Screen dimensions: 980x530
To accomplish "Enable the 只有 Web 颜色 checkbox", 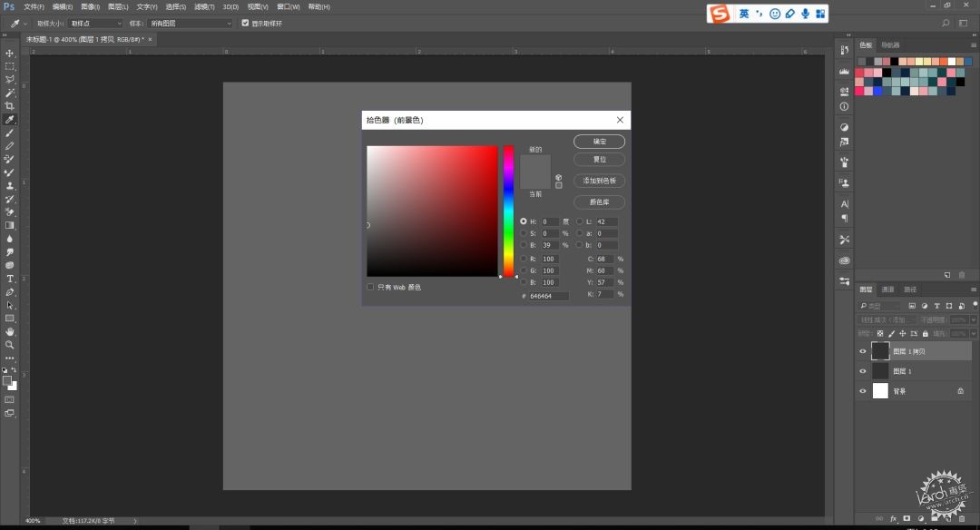I will [370, 287].
